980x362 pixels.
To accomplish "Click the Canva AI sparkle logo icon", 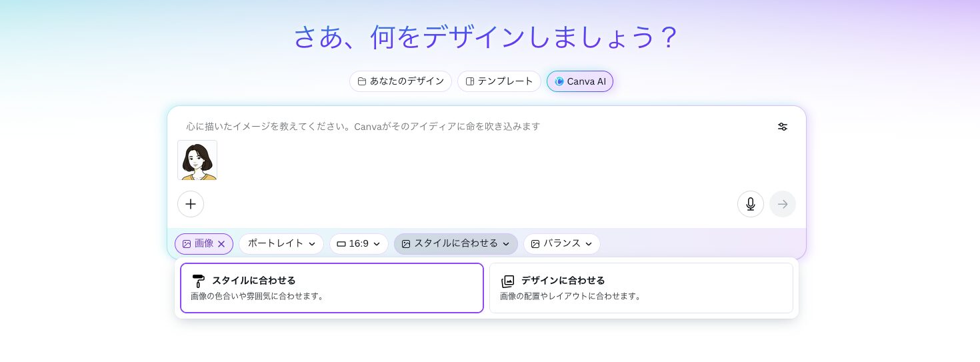I will [559, 81].
